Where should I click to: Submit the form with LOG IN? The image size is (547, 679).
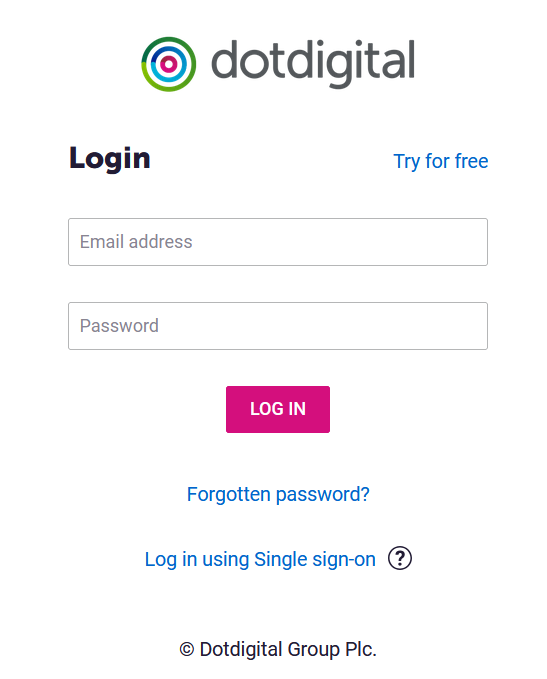278,409
